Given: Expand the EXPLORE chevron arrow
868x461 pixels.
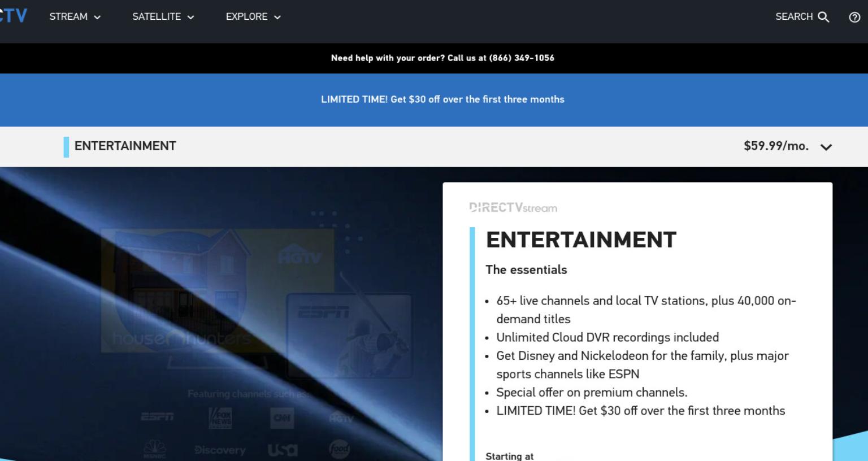Looking at the screenshot, I should [277, 18].
